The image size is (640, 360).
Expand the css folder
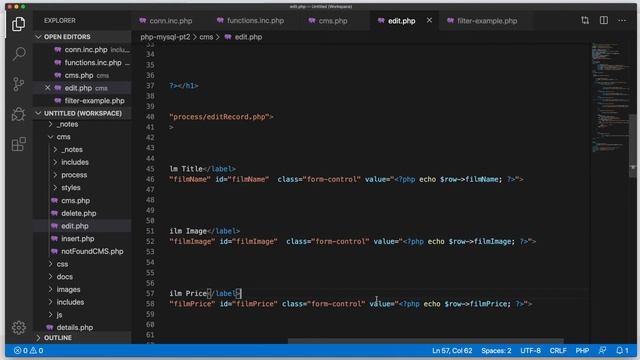click(x=62, y=264)
